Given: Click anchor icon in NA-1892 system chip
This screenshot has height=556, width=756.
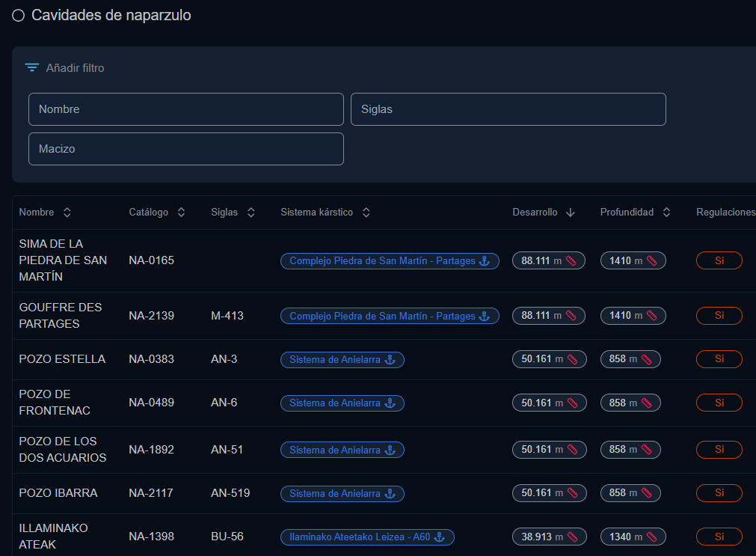Looking at the screenshot, I should pyautogui.click(x=390, y=450).
